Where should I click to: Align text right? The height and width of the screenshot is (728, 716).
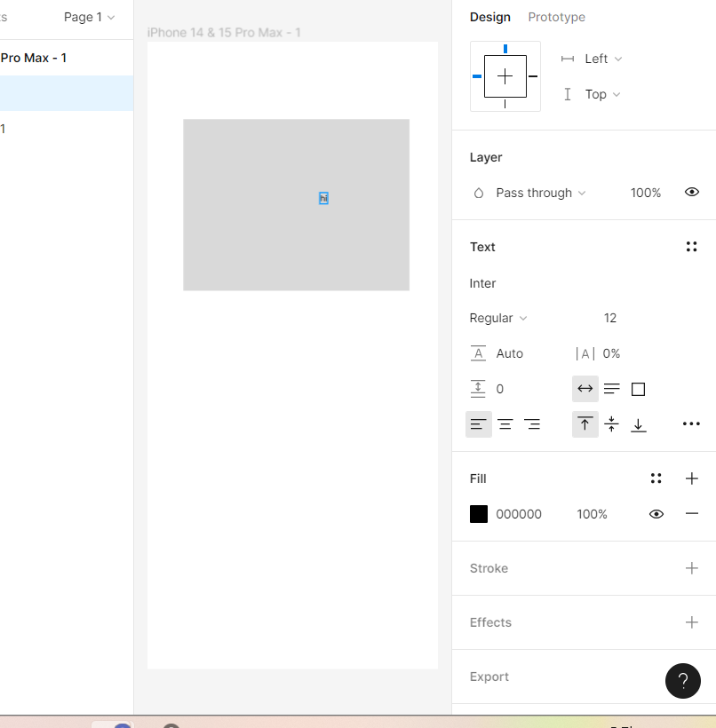pyautogui.click(x=532, y=423)
